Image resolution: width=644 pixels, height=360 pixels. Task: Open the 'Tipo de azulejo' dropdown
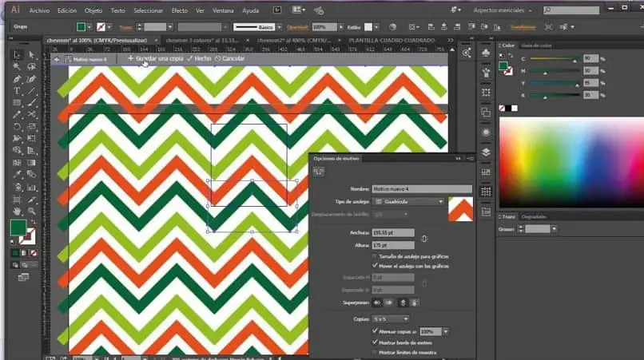(408, 202)
